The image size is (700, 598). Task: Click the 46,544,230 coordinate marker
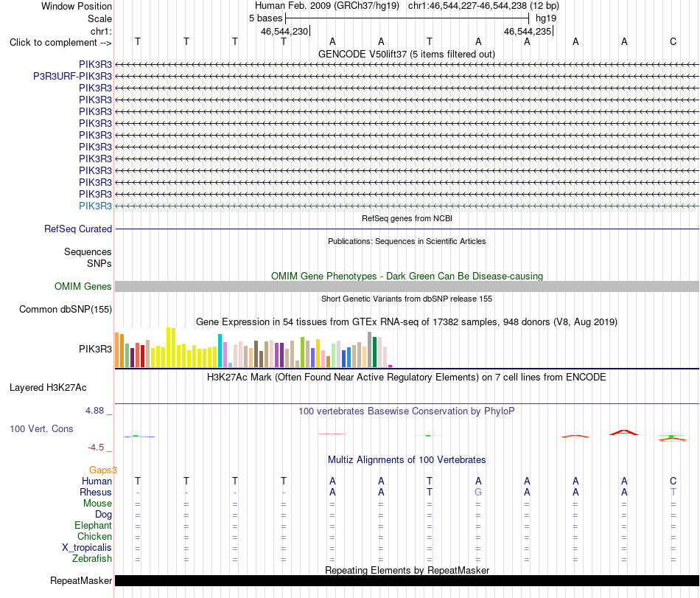point(285,31)
